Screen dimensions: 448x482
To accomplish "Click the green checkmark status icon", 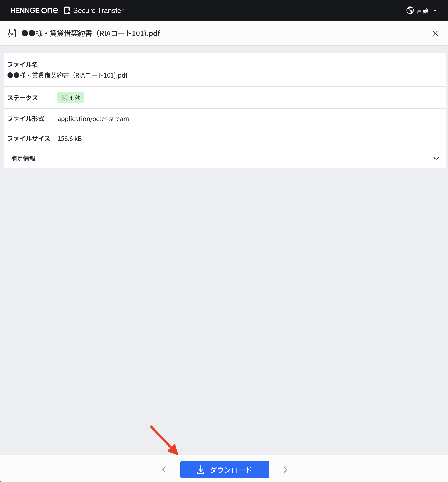I will tap(64, 98).
